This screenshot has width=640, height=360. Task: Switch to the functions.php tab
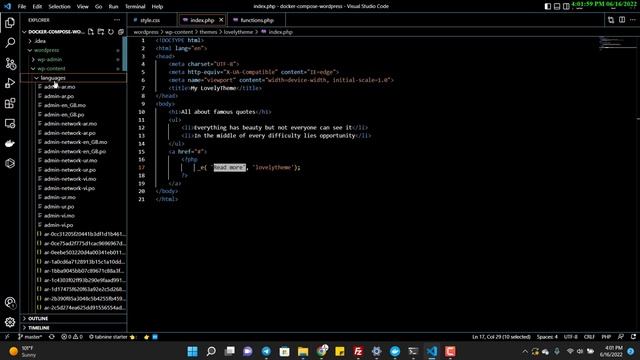[257, 20]
